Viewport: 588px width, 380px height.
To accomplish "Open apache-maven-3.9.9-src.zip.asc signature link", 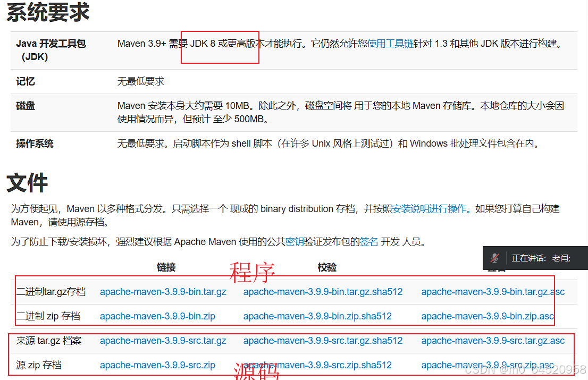I will point(488,365).
